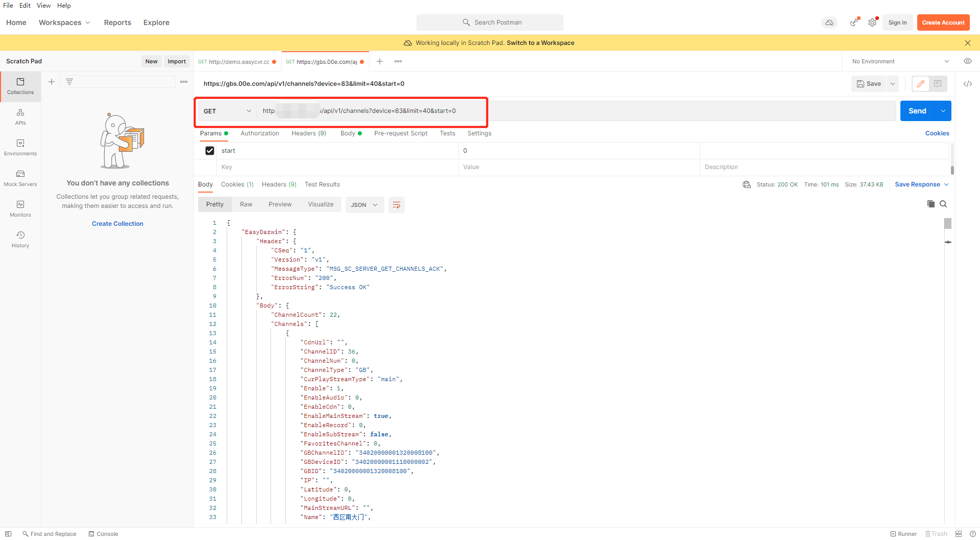Open the View menu
This screenshot has width=980, height=540.
[x=43, y=6]
